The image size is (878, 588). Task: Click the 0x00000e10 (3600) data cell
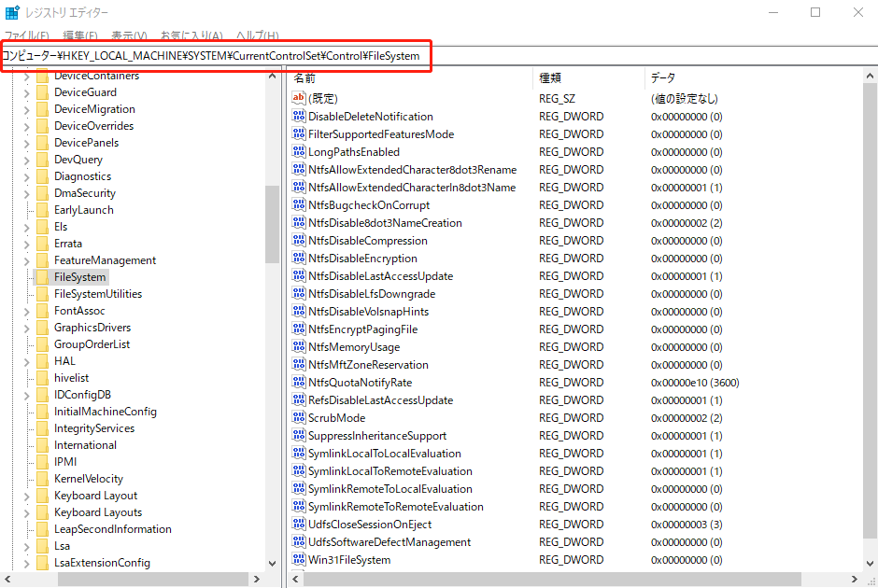(695, 382)
